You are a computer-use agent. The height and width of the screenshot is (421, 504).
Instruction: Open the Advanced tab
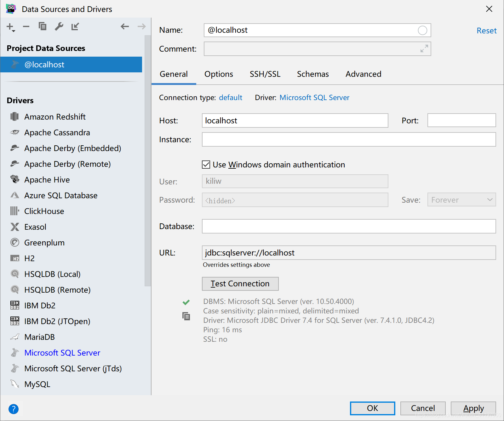coord(363,74)
